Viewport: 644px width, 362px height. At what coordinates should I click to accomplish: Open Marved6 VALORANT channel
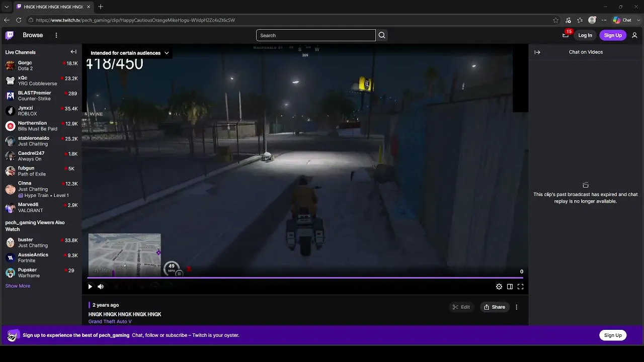click(x=41, y=208)
